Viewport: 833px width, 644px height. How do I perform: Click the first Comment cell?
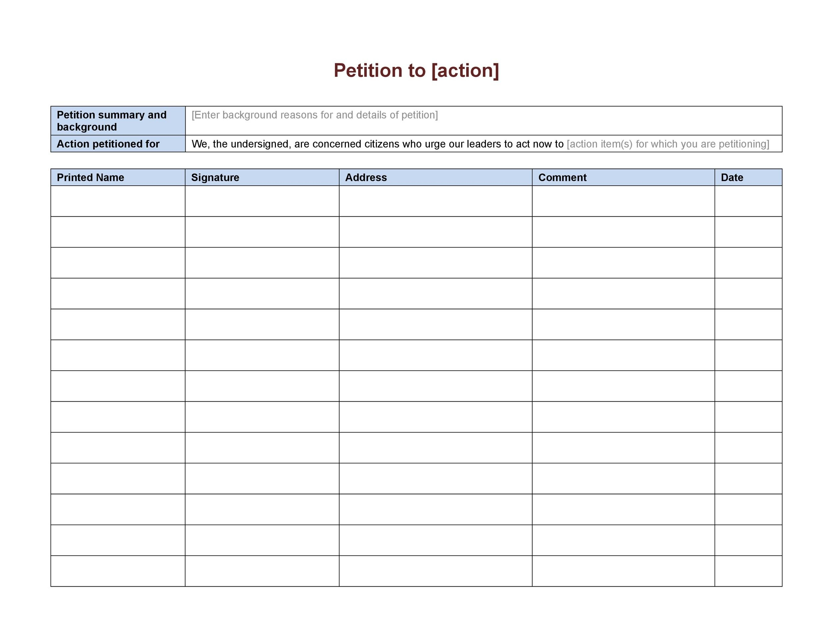click(622, 203)
